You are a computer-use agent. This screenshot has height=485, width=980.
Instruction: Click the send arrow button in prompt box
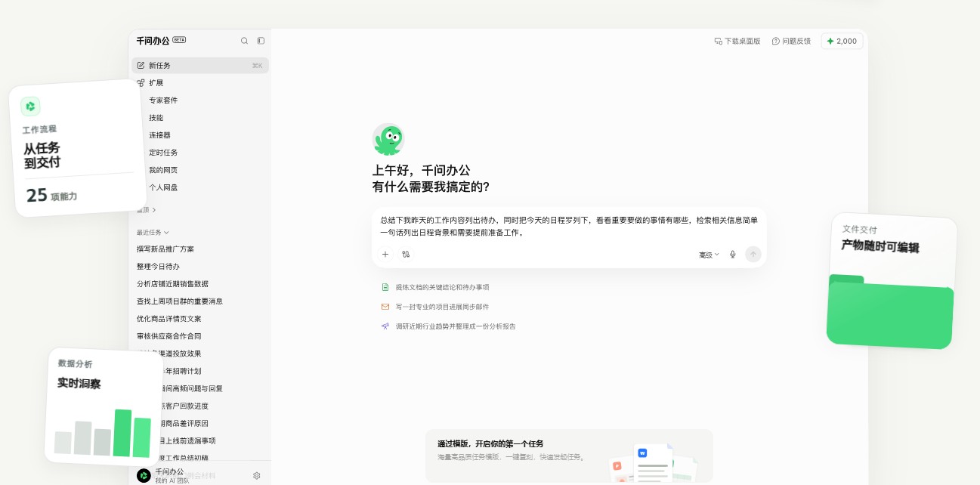click(753, 255)
